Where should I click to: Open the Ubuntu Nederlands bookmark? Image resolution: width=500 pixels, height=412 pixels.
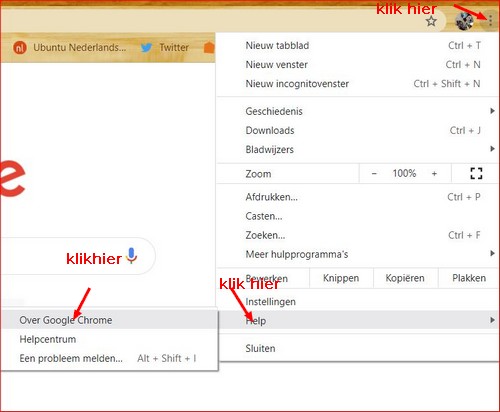click(x=70, y=48)
